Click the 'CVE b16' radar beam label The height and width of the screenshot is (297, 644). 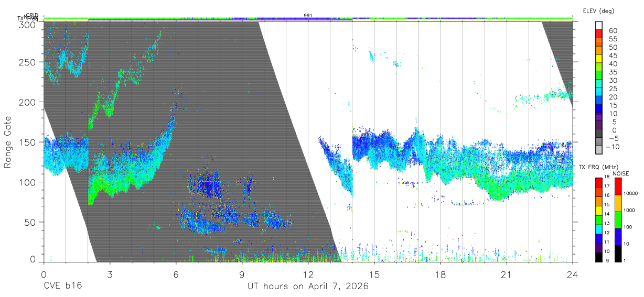[62, 287]
